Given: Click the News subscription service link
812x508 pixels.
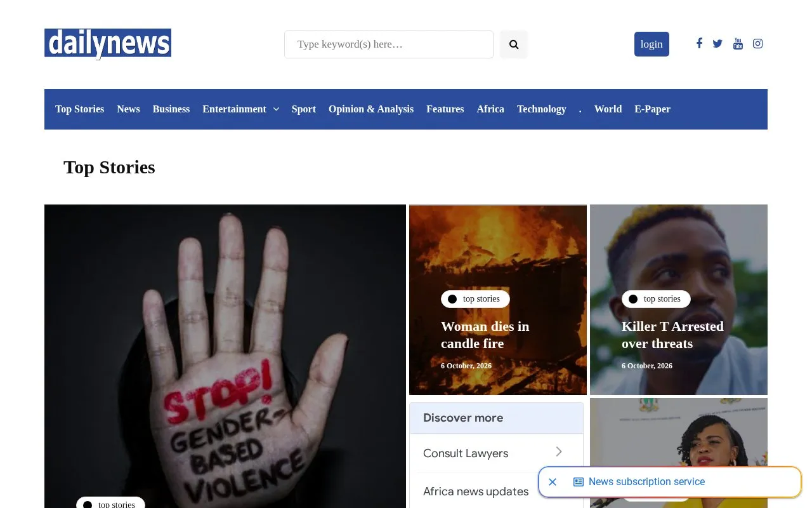Looking at the screenshot, I should (646, 482).
